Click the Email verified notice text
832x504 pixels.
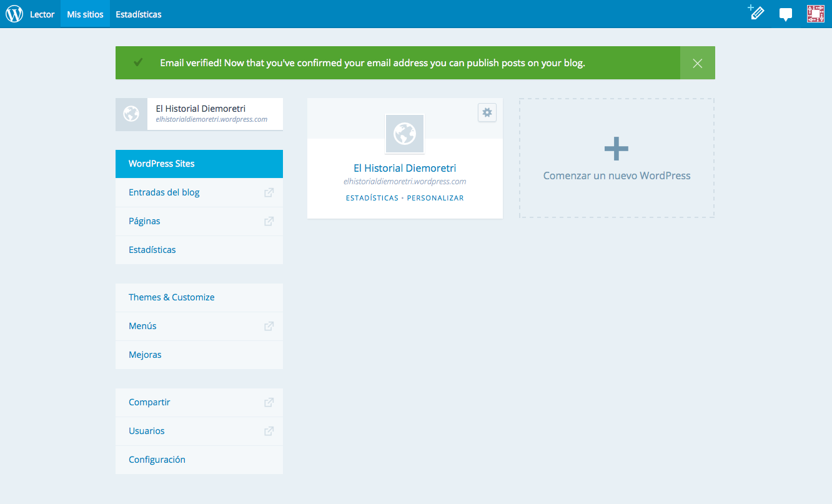click(x=372, y=63)
